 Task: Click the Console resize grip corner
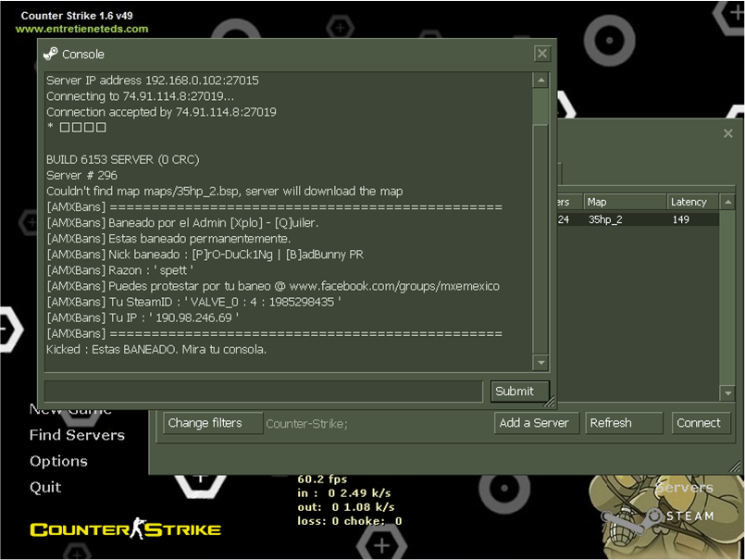pyautogui.click(x=549, y=402)
